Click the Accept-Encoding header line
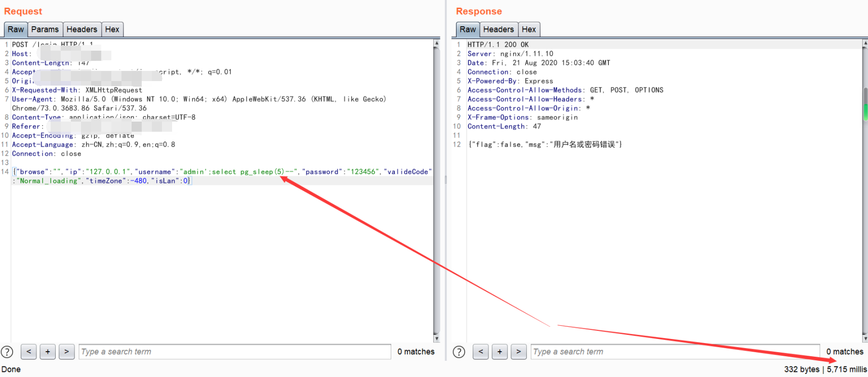868x377 pixels. pos(73,136)
